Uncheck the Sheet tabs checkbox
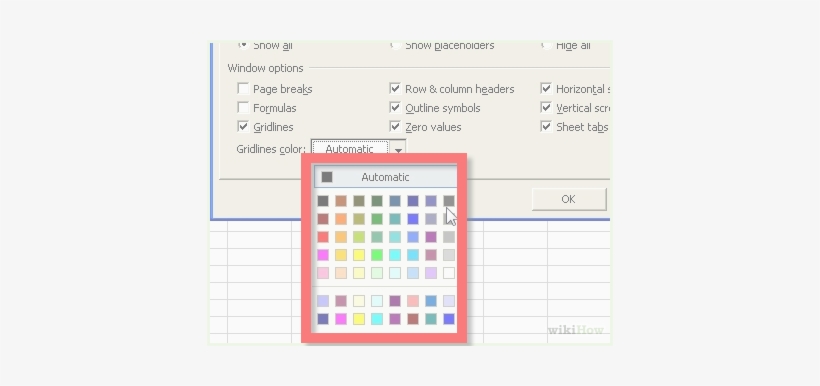820x386 pixels. click(x=546, y=126)
